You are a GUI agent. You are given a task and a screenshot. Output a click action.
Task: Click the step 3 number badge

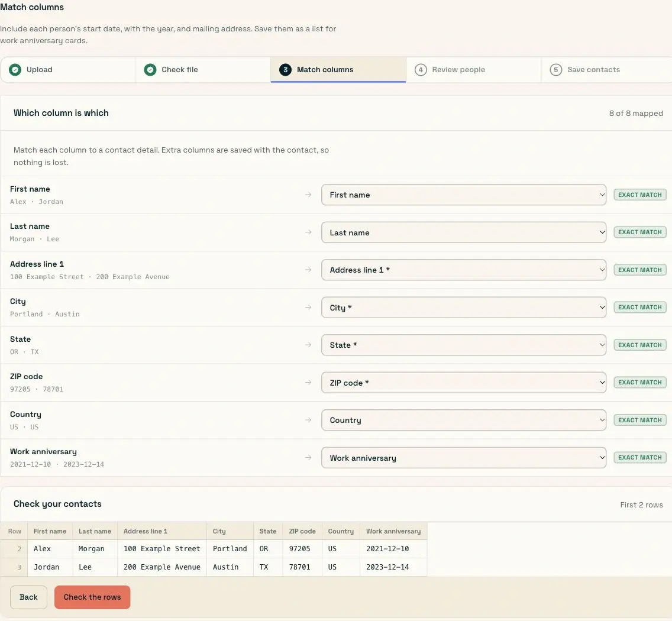click(286, 69)
